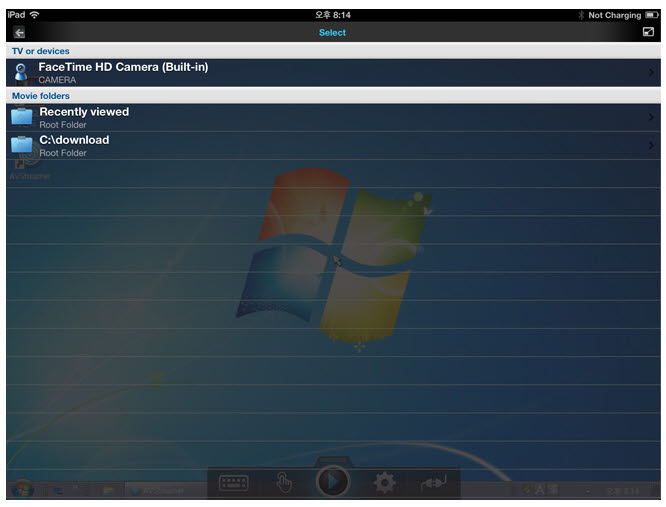
Task: Click the 'CAMERA' subtitle text
Action: pos(57,80)
